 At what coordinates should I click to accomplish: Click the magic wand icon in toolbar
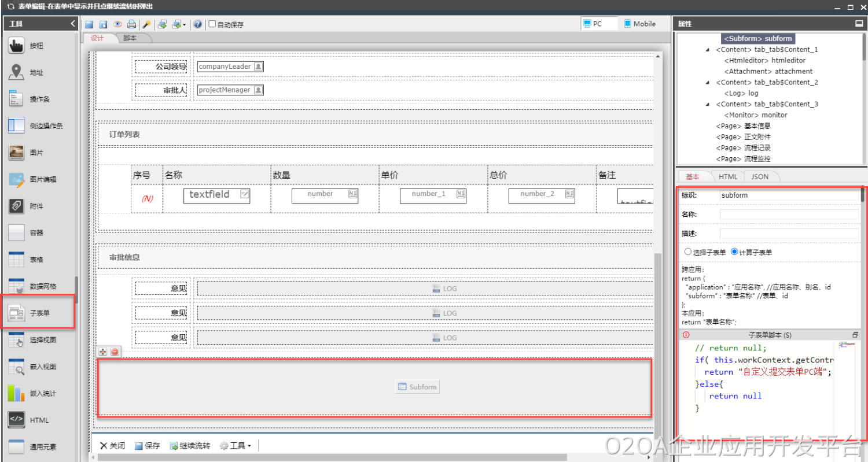[x=146, y=24]
